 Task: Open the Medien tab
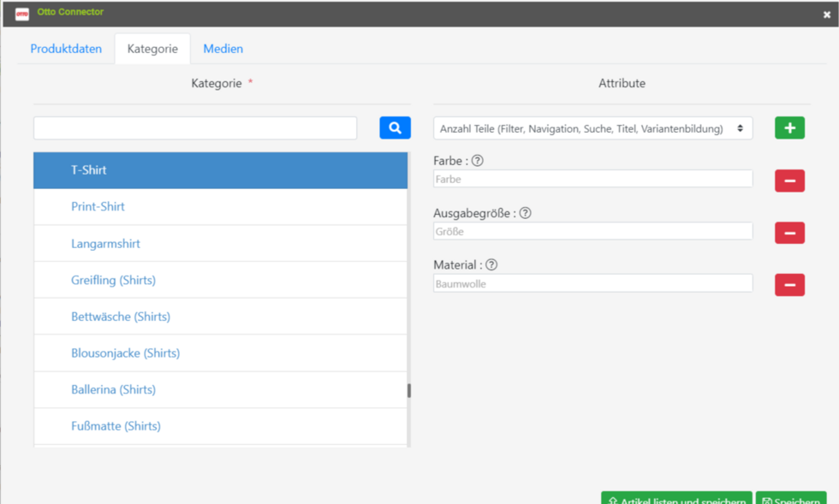[x=223, y=49]
